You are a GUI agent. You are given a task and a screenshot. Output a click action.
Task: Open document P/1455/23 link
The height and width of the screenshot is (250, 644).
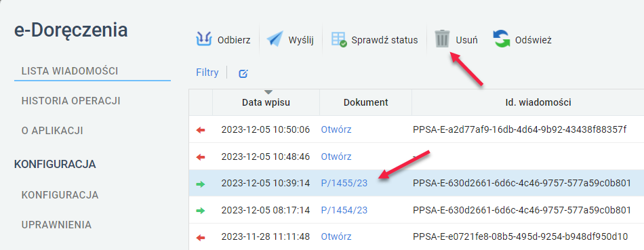tap(344, 184)
